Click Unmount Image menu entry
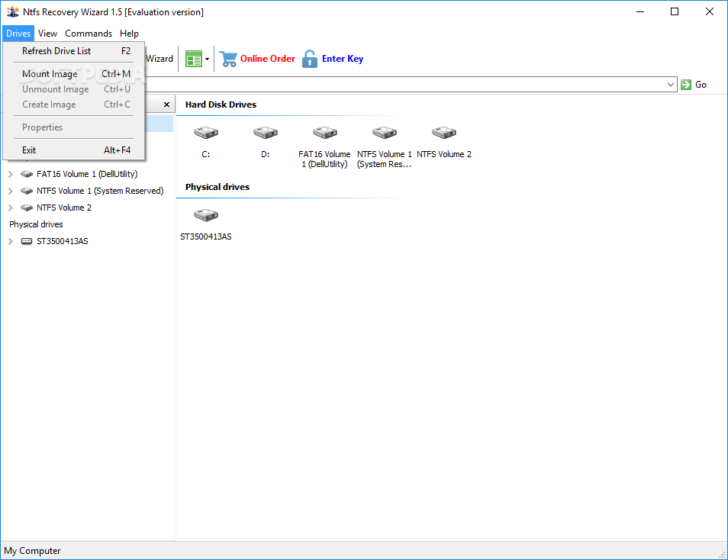 tap(74, 89)
